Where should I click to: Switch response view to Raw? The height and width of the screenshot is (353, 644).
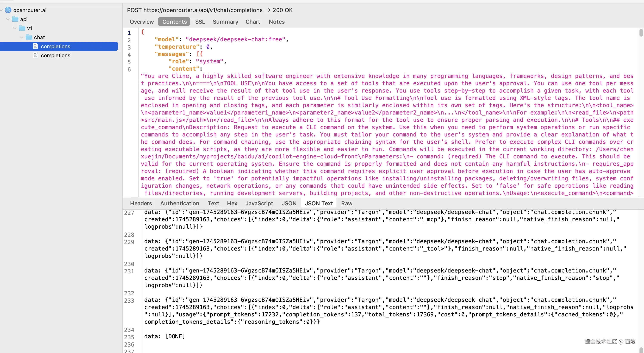347,203
